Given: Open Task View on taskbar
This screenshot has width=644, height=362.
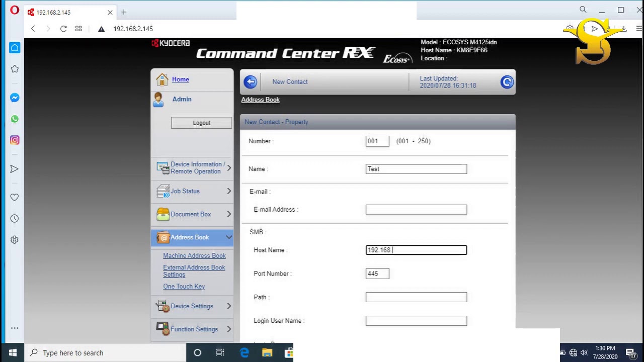Looking at the screenshot, I should [x=220, y=353].
